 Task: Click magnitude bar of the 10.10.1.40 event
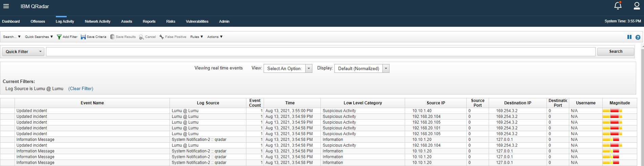pyautogui.click(x=612, y=111)
